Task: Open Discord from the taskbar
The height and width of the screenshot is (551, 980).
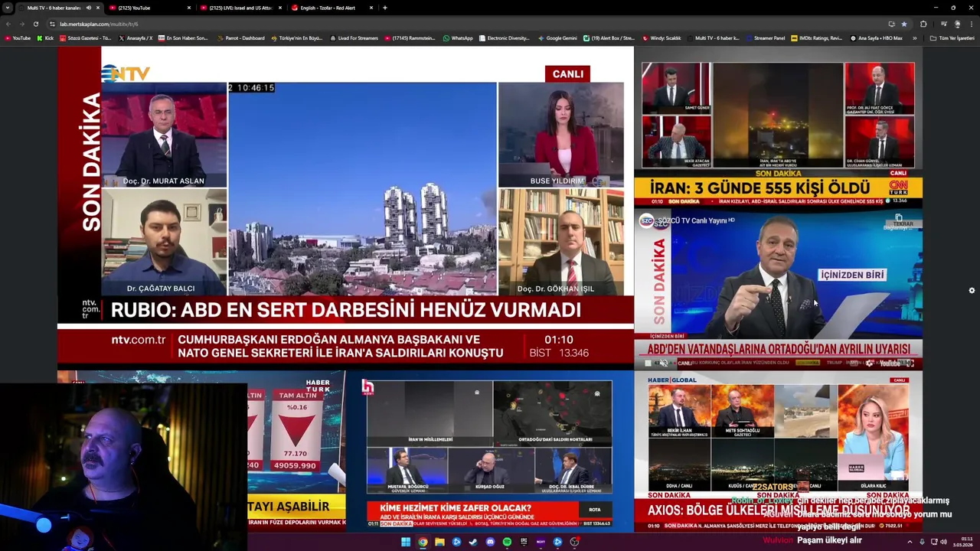Action: [490, 542]
